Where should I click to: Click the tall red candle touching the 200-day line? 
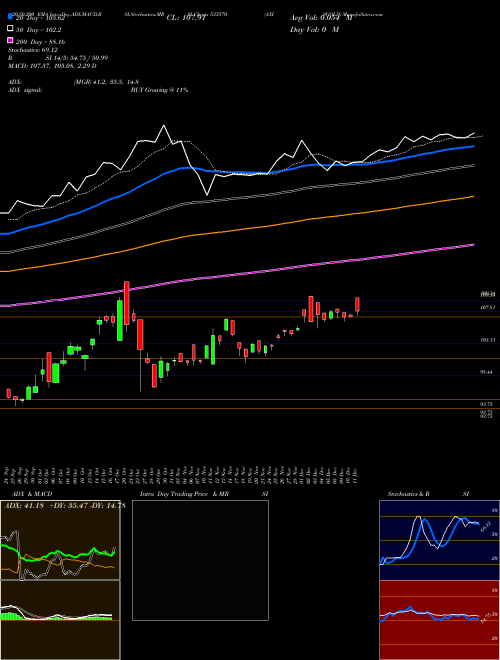[x=126, y=303]
